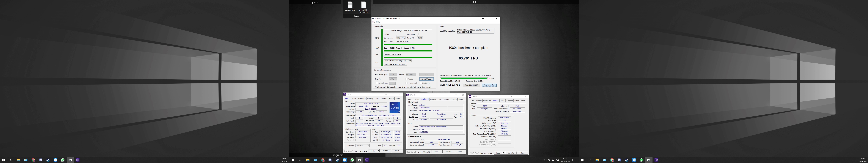Viewport: 868px width, 163px height.
Task: Click the Core Speed 5087.56 MHz value
Action: [363, 132]
